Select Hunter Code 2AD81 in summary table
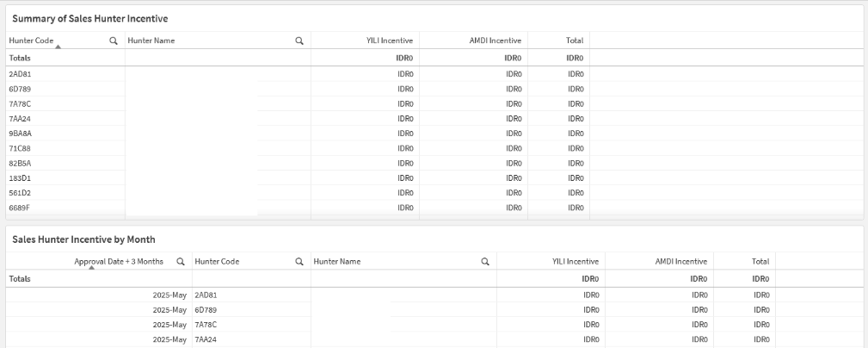Viewport: 868px width, 348px height. [x=20, y=74]
